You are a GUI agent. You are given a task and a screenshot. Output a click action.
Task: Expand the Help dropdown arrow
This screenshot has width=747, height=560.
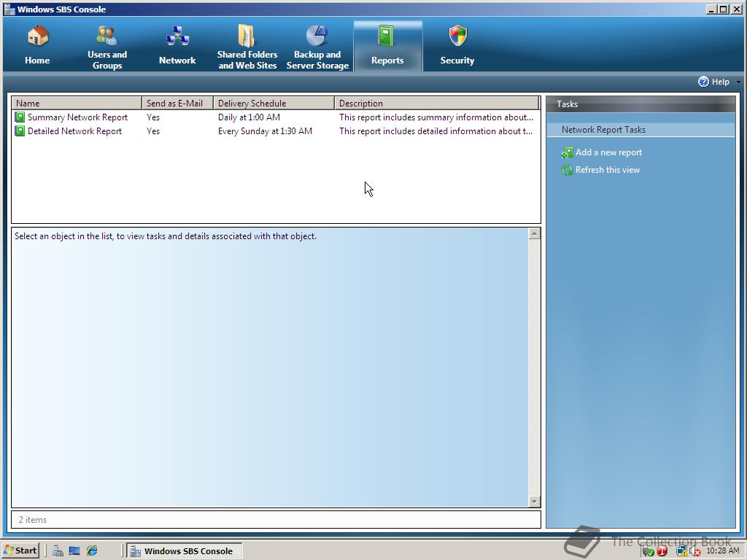point(738,82)
